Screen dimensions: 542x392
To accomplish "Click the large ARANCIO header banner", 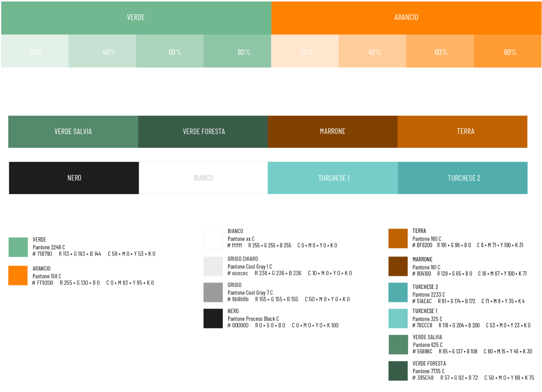I will [406, 17].
